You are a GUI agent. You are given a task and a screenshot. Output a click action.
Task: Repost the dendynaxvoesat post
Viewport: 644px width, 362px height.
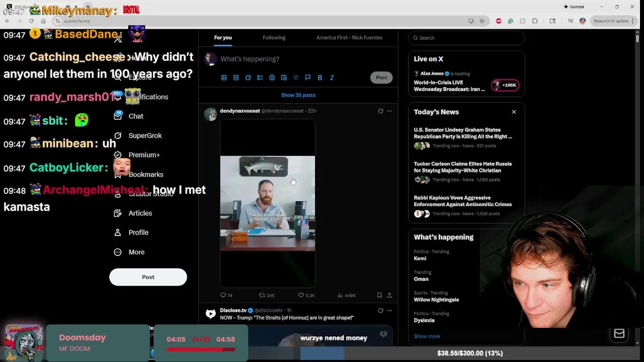pos(267,296)
